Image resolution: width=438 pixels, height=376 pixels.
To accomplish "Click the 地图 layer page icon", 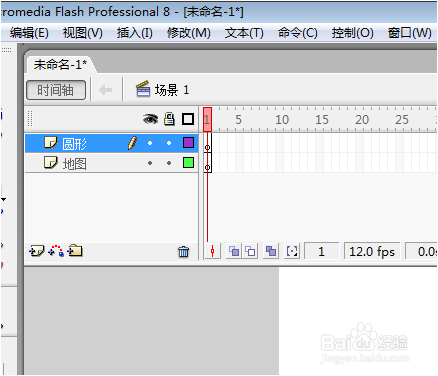I will pos(51,163).
